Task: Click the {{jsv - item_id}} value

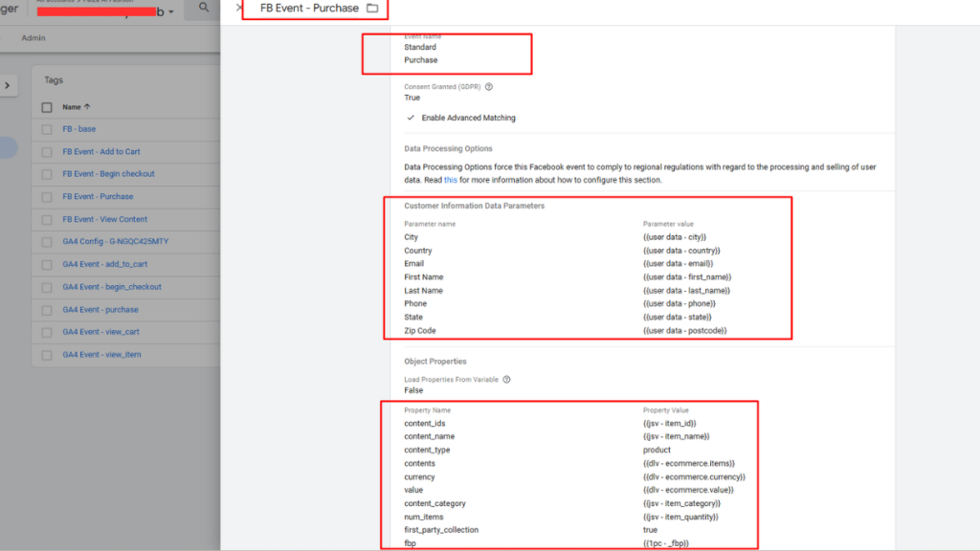Action: 669,424
